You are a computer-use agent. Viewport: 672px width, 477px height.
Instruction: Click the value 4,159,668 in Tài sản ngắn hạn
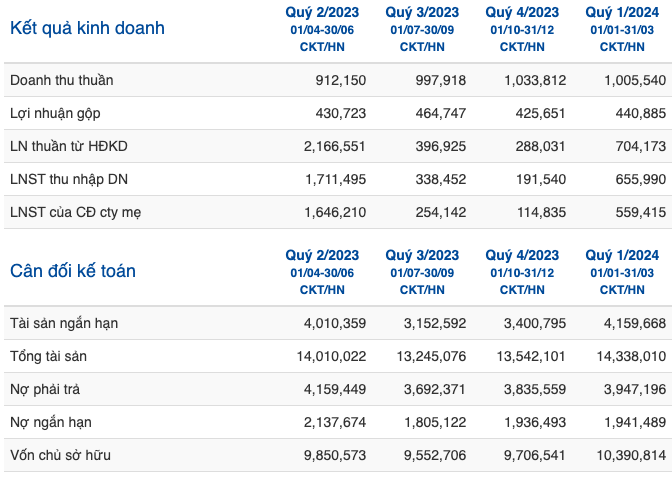coord(635,323)
